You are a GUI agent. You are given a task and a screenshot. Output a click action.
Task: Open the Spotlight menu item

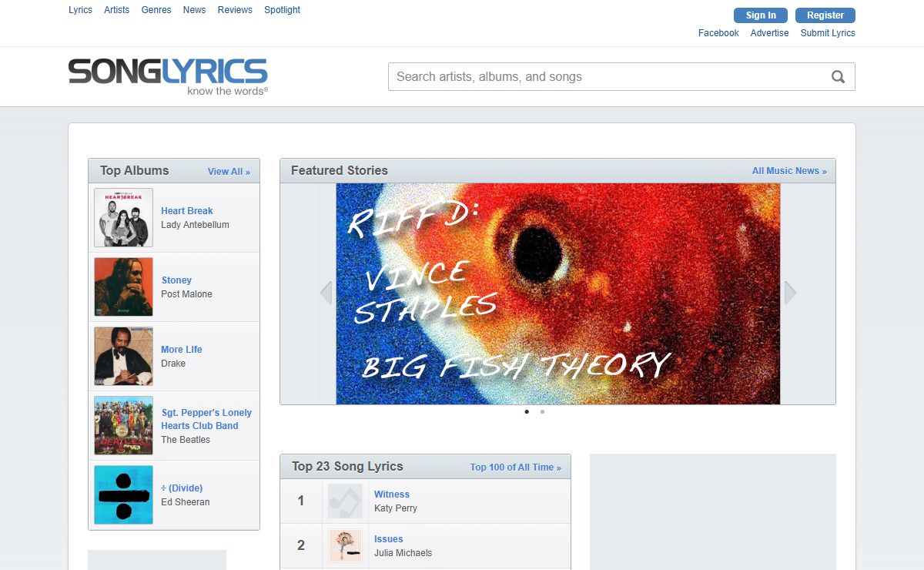[x=283, y=10]
